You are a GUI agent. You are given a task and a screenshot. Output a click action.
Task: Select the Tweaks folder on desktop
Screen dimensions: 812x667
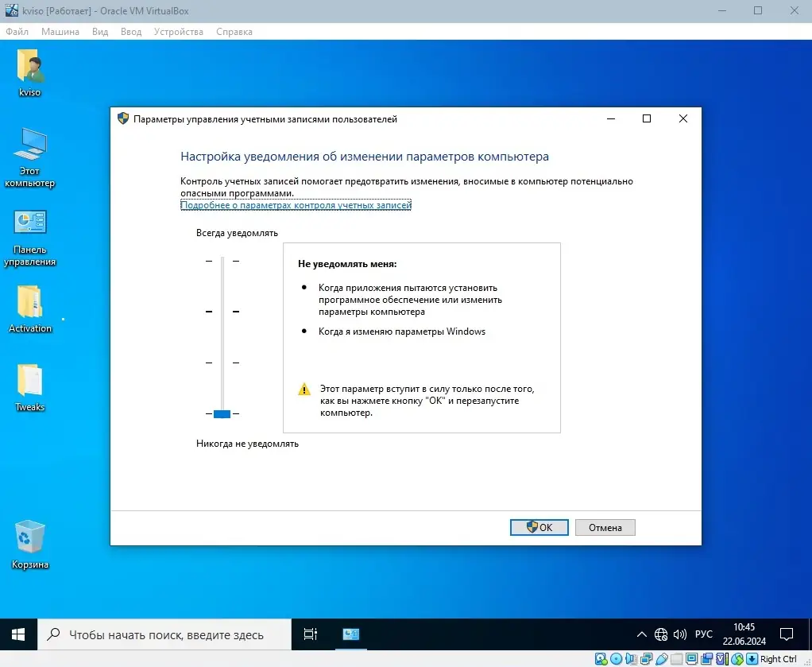(29, 388)
